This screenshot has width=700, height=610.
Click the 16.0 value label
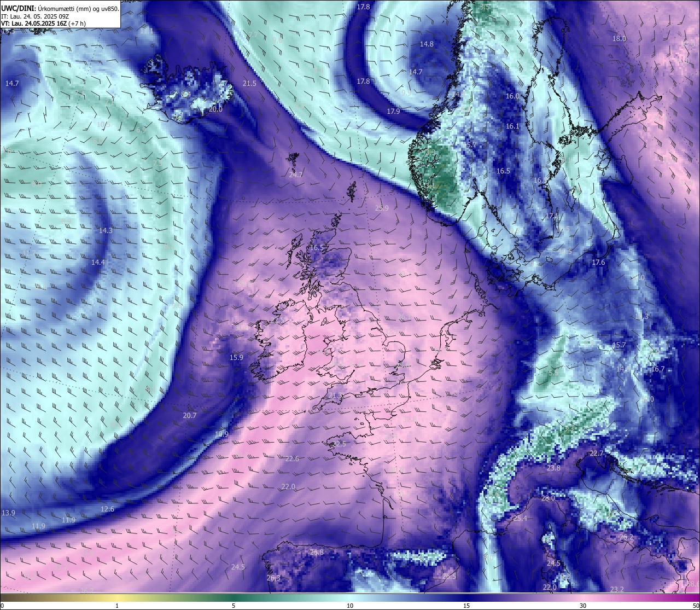point(512,96)
